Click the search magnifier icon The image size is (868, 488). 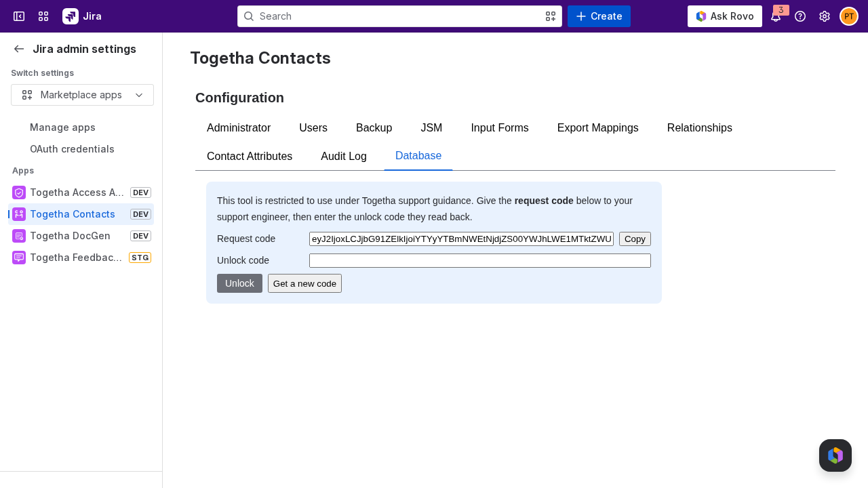coord(249,16)
